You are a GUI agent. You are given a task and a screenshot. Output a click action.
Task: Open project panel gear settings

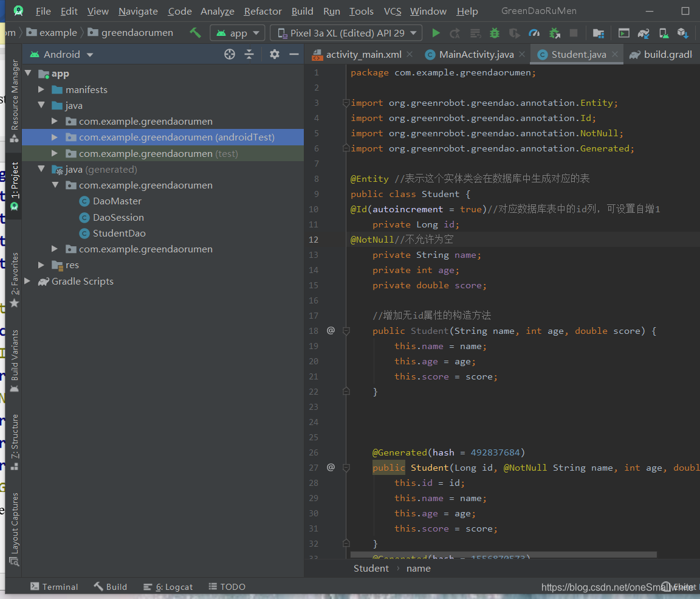275,55
